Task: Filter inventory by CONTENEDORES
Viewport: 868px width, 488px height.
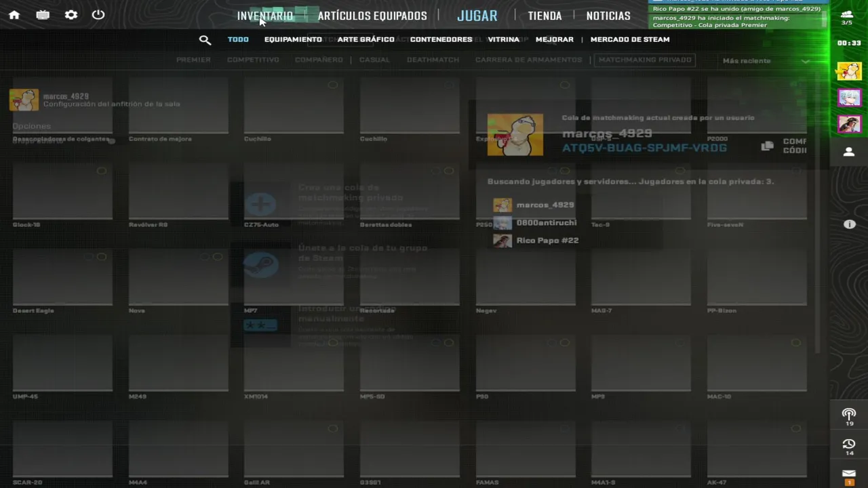Action: [441, 39]
